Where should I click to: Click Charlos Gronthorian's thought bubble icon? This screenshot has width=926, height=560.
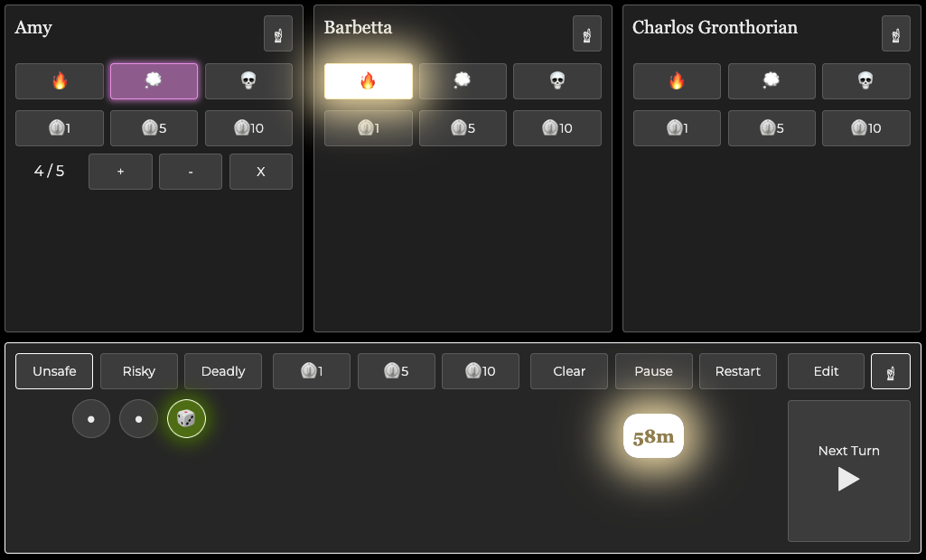point(771,81)
